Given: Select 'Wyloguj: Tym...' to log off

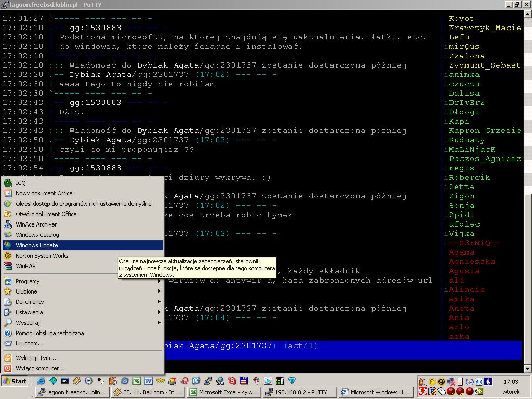Looking at the screenshot, I should [x=83, y=358].
